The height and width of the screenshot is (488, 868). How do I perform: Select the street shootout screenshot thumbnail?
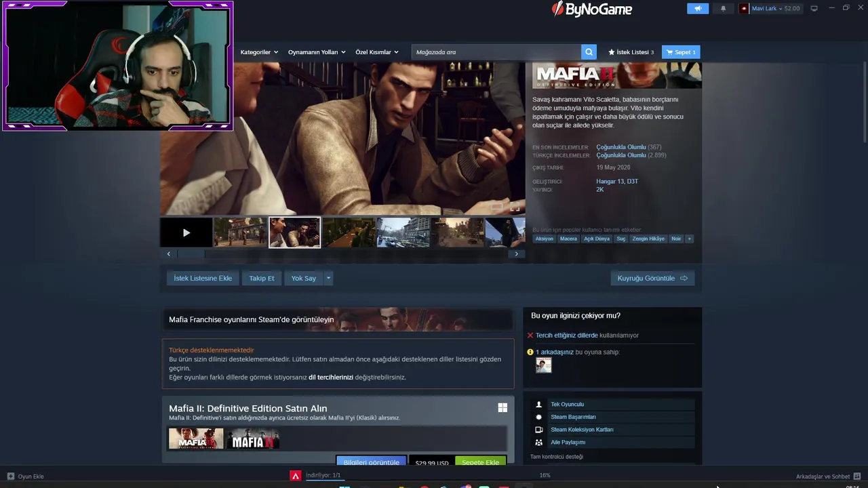[240, 232]
